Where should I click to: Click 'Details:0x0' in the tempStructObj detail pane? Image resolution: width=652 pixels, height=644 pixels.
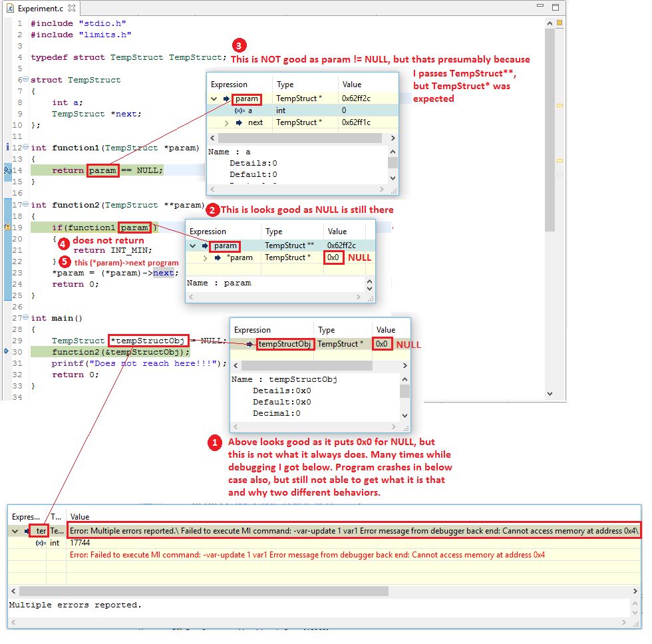(x=282, y=391)
